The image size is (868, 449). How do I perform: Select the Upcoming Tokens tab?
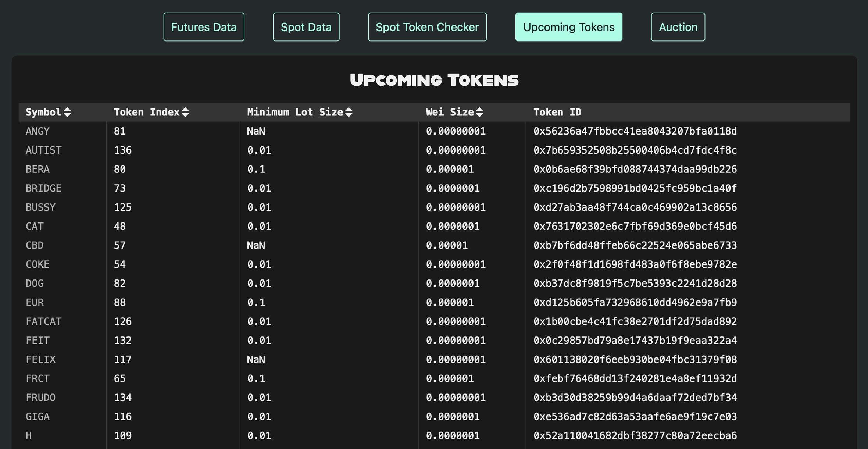(x=568, y=26)
